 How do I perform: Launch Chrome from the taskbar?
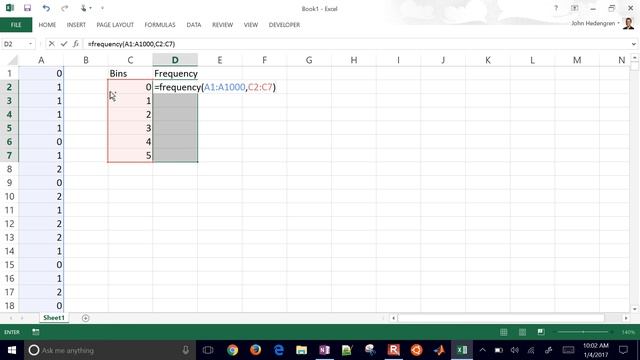coord(233,350)
